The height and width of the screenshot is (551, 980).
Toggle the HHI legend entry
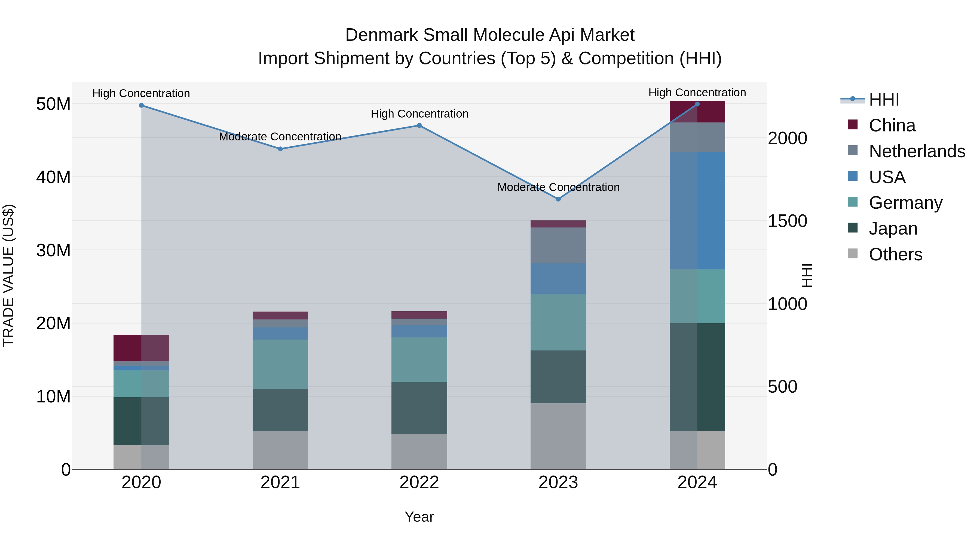coord(870,100)
